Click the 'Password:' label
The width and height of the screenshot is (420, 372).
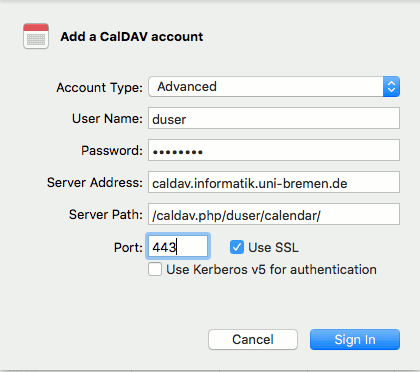[x=112, y=151]
